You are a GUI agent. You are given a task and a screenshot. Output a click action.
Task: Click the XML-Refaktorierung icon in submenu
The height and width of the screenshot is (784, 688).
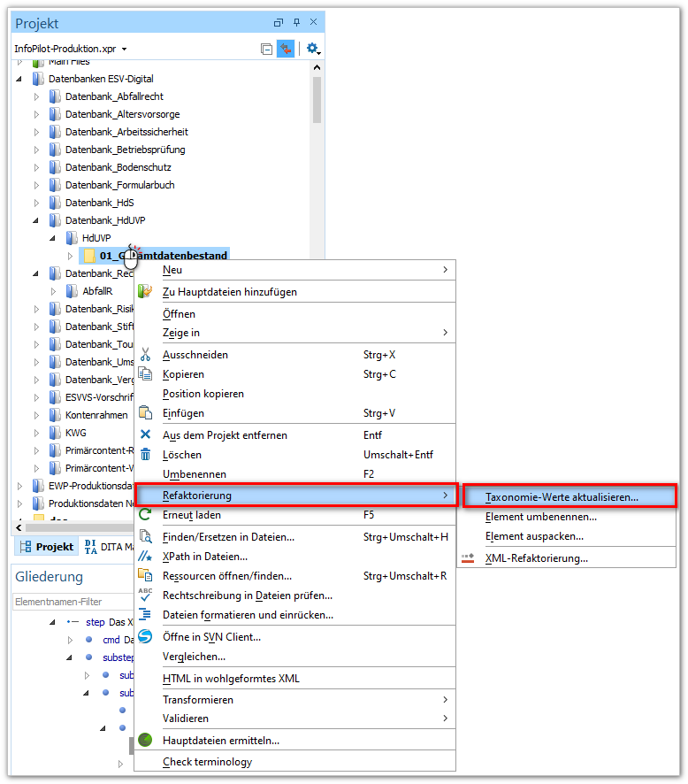[469, 557]
